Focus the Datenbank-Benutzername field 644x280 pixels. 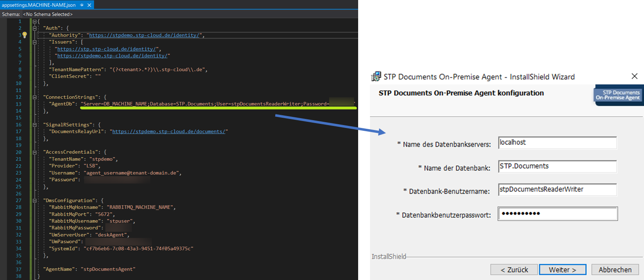(557, 190)
